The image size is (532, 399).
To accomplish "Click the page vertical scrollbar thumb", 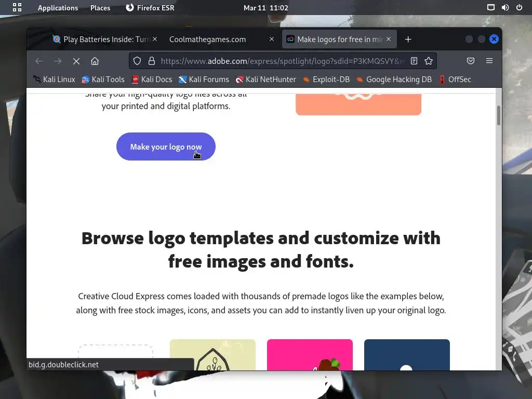I will click(x=498, y=115).
